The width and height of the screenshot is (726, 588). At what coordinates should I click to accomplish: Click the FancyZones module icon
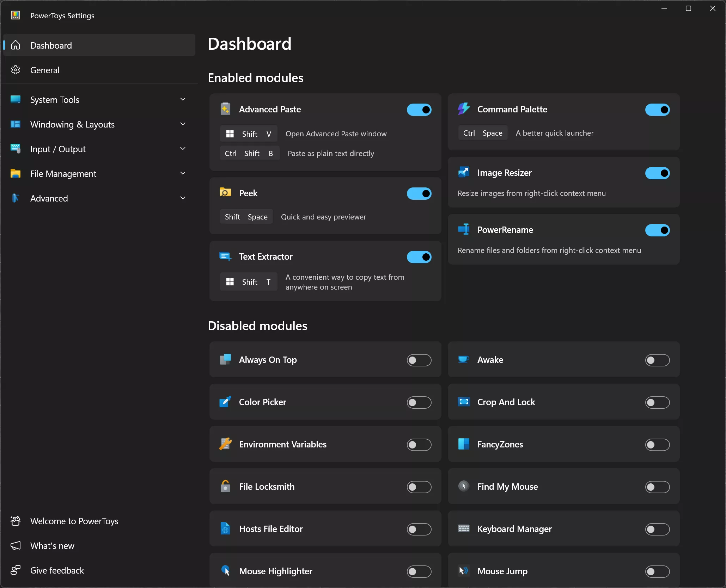pos(464,444)
